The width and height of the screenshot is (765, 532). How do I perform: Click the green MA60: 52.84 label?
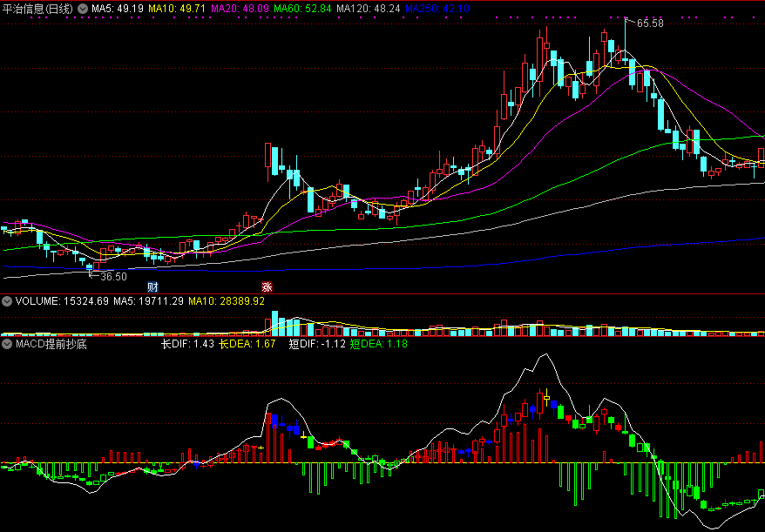tap(302, 9)
